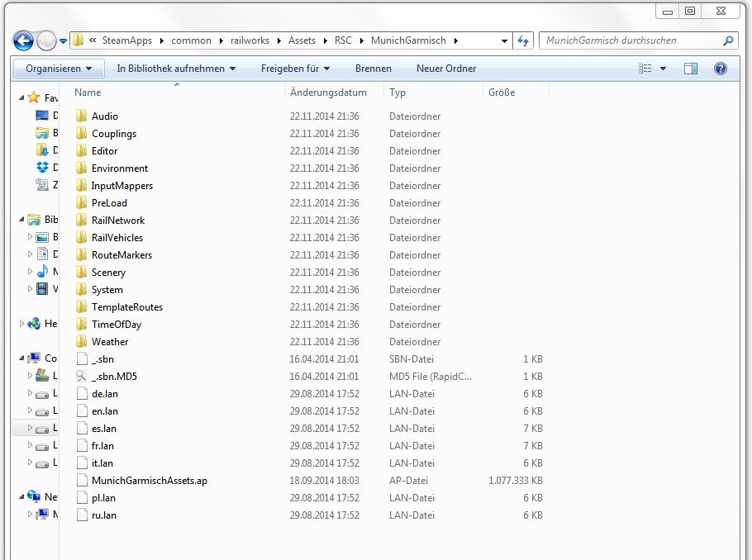Go back with the Back arrow button
Viewport: 752px width, 560px height.
pos(23,40)
